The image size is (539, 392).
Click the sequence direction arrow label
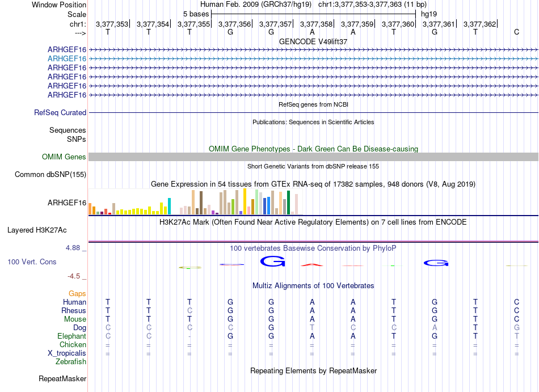pos(80,33)
